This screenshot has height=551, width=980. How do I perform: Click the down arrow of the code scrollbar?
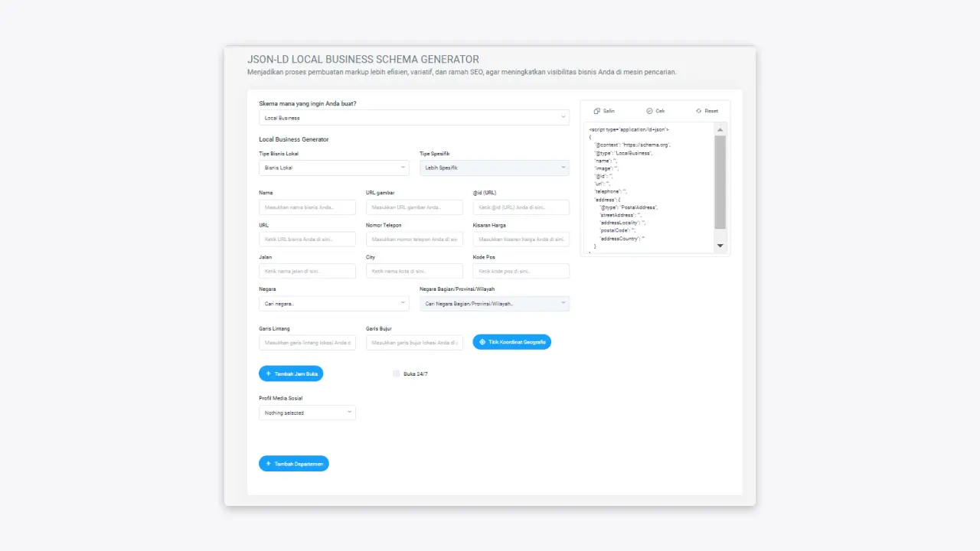point(720,245)
